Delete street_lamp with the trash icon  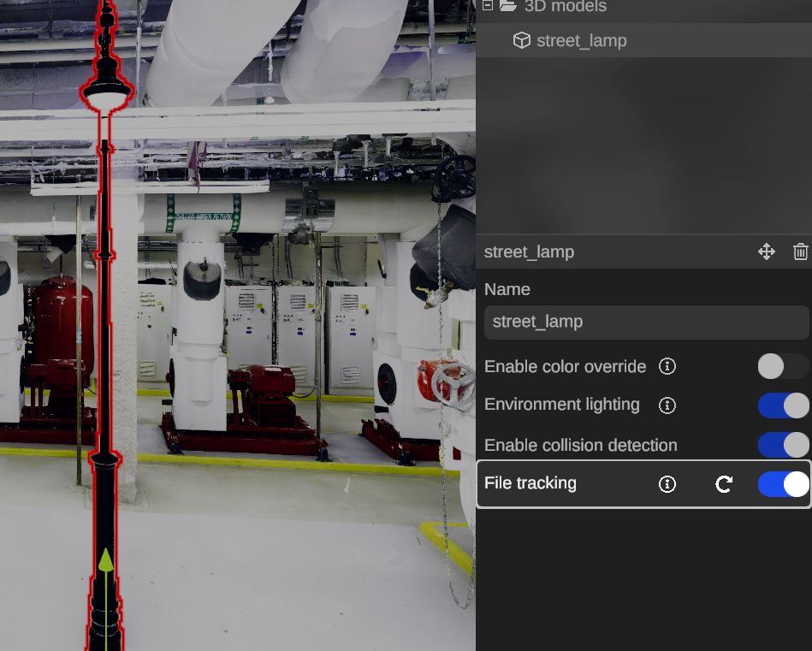tap(800, 252)
